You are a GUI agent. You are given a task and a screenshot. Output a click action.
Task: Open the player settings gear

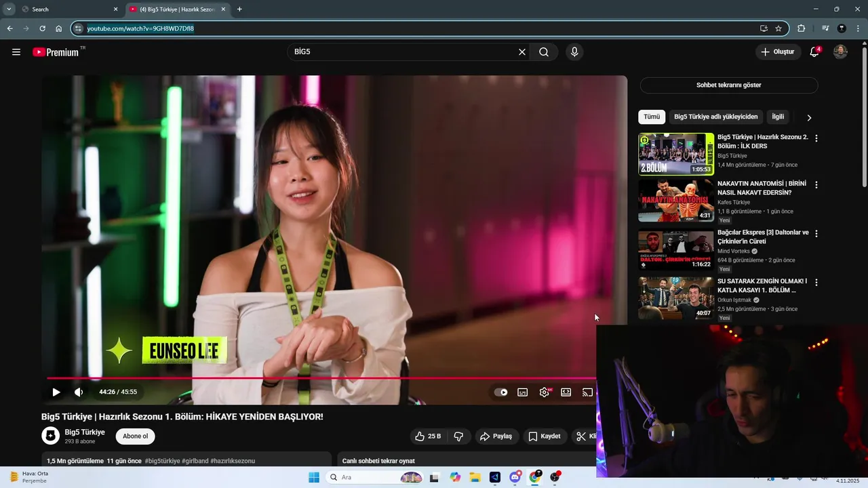[x=545, y=392]
